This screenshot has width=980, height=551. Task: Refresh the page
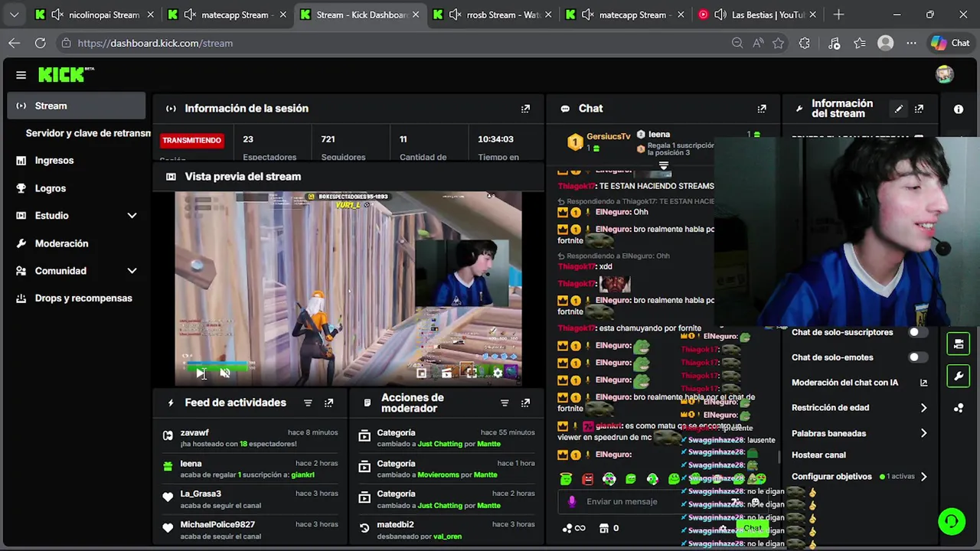point(40,43)
